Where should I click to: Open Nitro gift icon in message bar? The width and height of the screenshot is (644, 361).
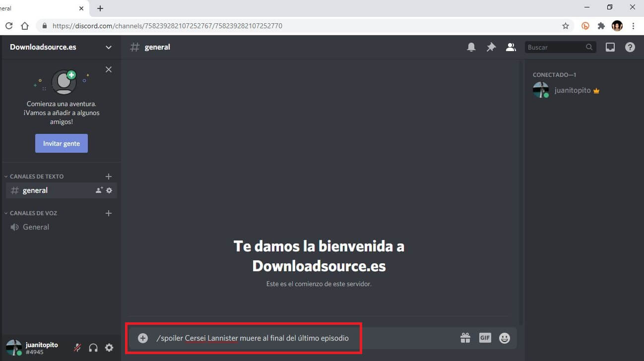click(x=465, y=338)
